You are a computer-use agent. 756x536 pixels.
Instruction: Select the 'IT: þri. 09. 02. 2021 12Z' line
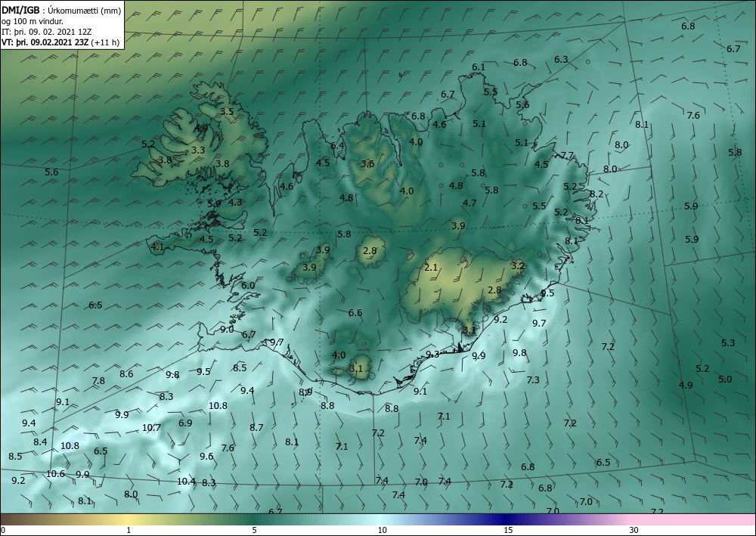click(47, 32)
